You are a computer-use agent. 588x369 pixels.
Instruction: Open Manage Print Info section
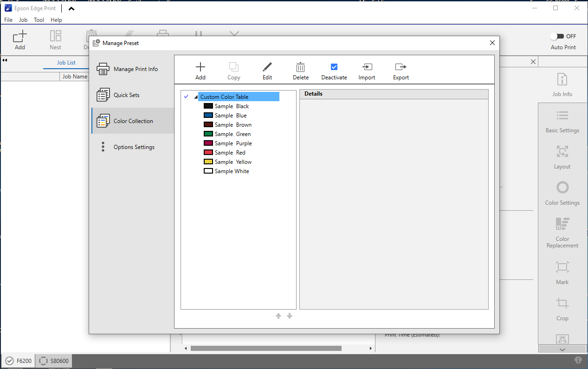pos(133,69)
